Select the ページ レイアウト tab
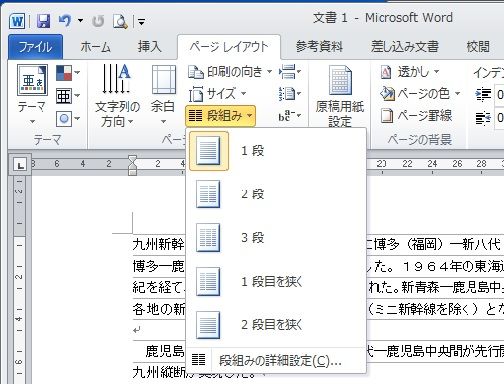 pos(229,47)
